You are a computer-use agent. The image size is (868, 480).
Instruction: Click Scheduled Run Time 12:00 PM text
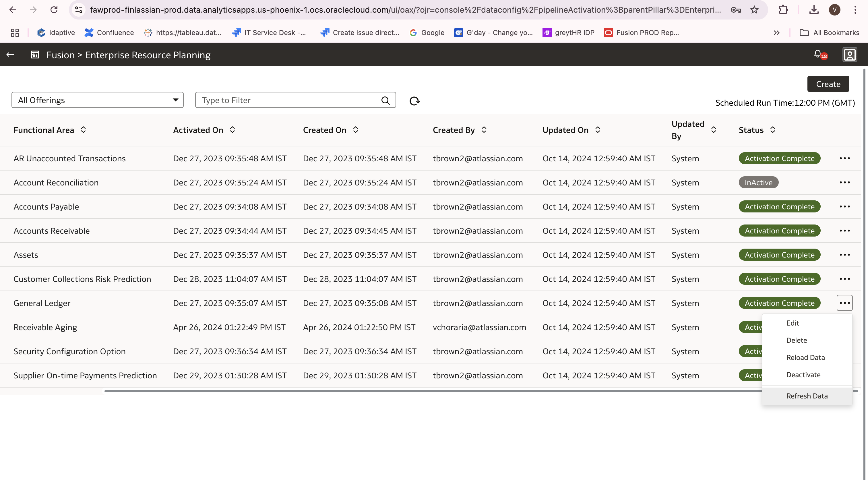[785, 103]
